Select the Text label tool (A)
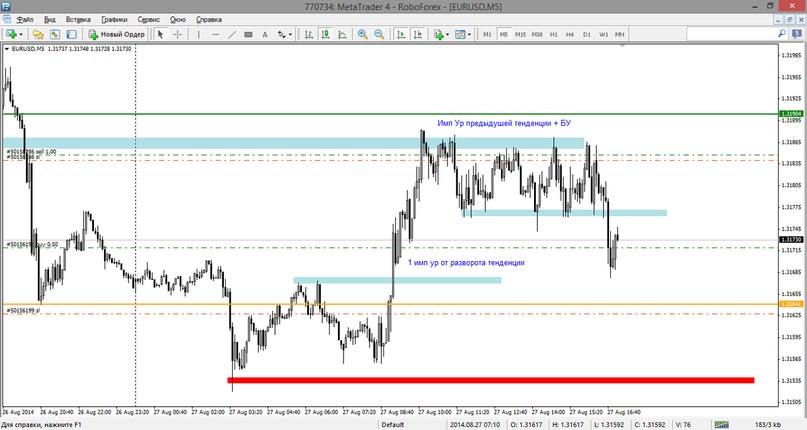This screenshot has width=807, height=430. 265,34
